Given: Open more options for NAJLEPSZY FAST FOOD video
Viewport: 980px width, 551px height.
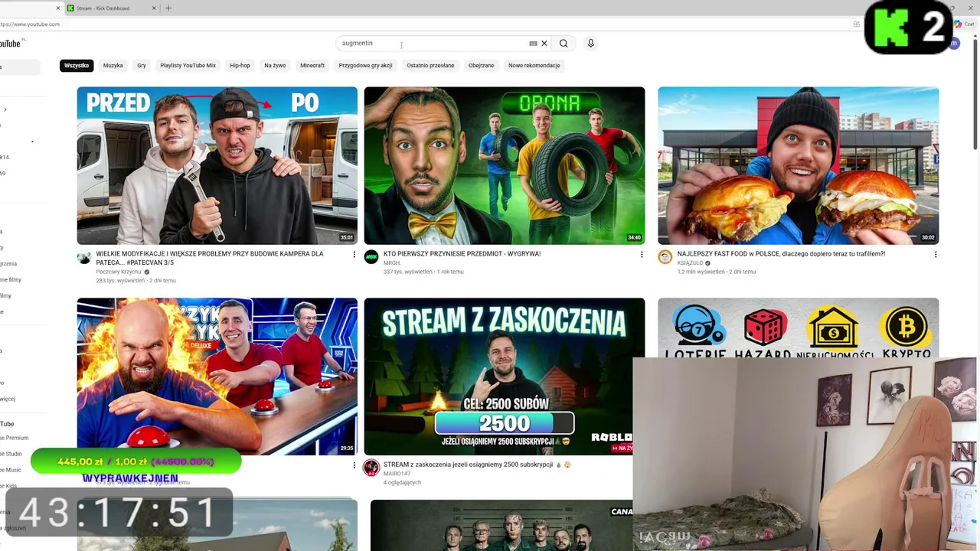Looking at the screenshot, I should tap(935, 255).
